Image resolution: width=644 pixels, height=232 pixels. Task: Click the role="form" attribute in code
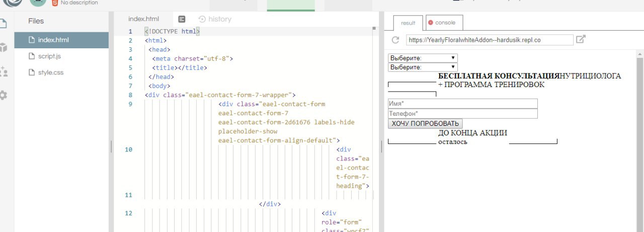pos(342,222)
